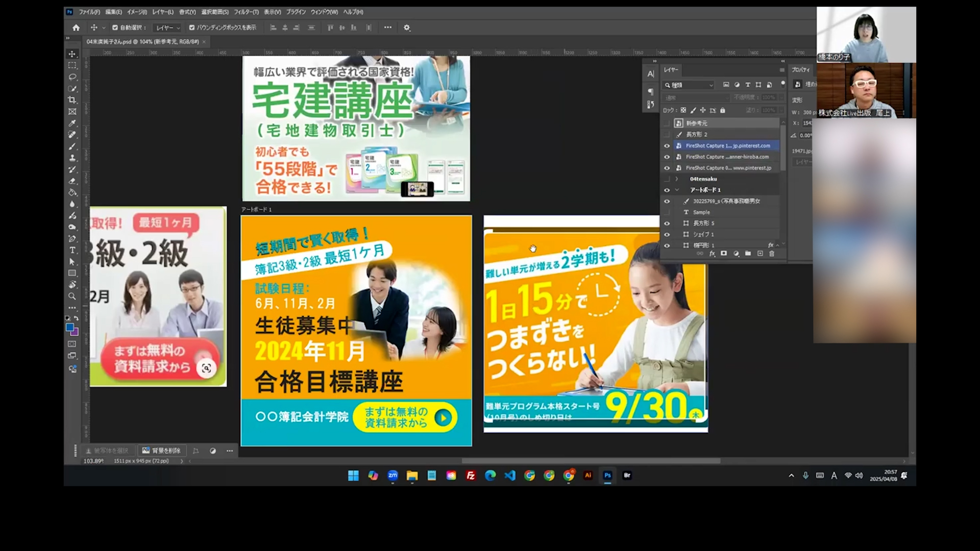The image size is (980, 551).
Task: Switch to the プロパティ panel tab
Action: tap(800, 70)
